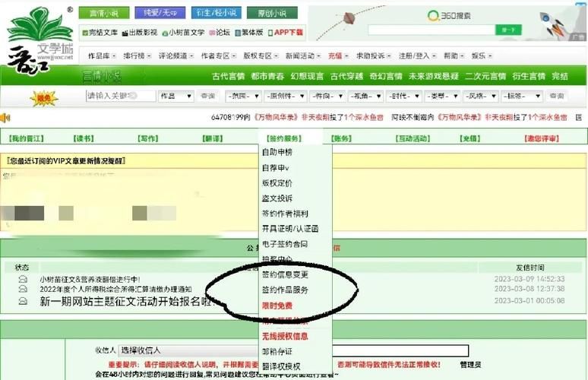Expand the 注册/登入 menu
The height and width of the screenshot is (380, 588).
pyautogui.click(x=417, y=56)
